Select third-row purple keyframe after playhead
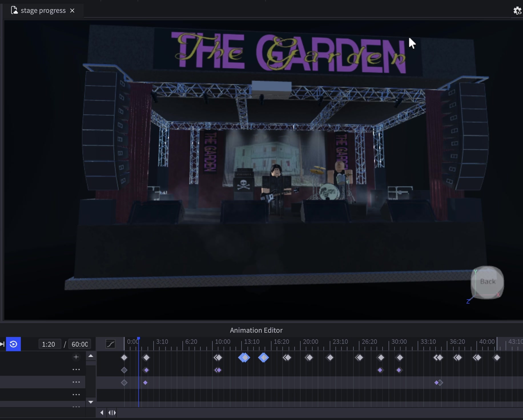The height and width of the screenshot is (420, 523). pyautogui.click(x=145, y=383)
